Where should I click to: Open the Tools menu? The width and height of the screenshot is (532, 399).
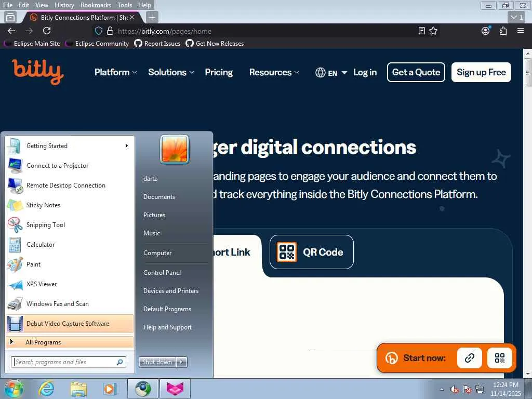[125, 5]
